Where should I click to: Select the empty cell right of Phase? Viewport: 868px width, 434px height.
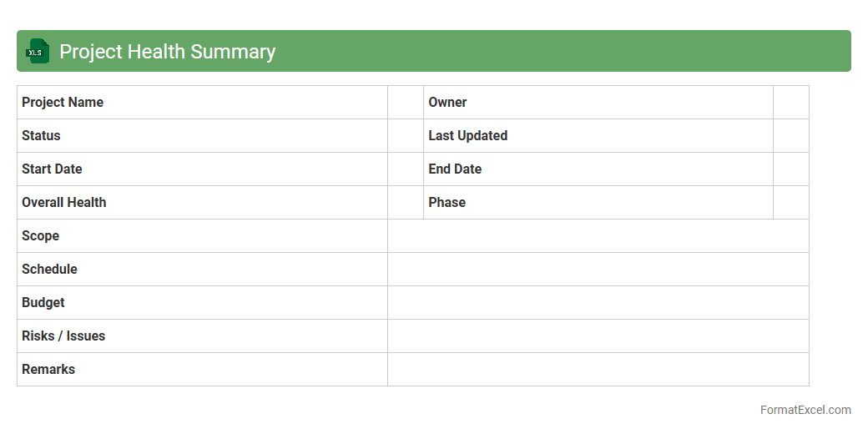click(x=790, y=203)
